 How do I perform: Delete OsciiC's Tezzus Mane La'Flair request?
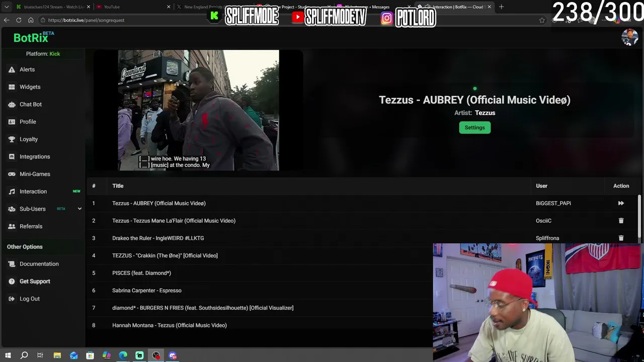click(x=621, y=221)
